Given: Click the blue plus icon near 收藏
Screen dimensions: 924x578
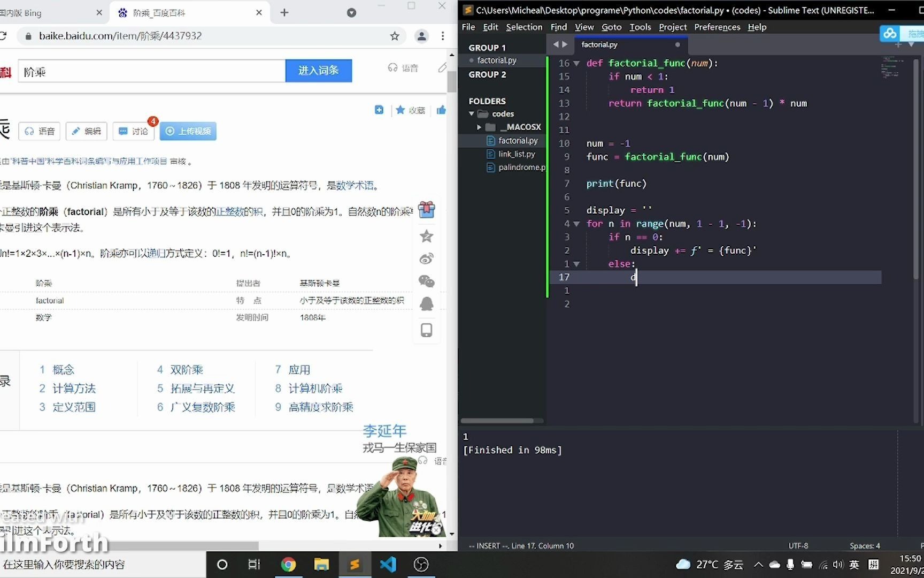Looking at the screenshot, I should click(x=379, y=110).
